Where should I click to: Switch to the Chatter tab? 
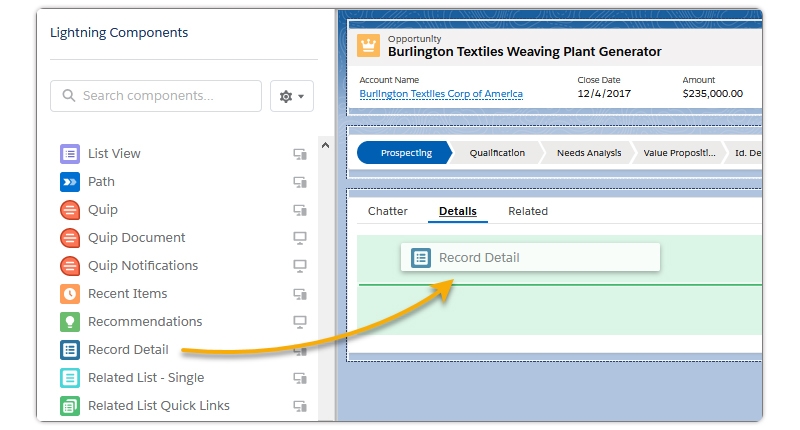coord(388,211)
